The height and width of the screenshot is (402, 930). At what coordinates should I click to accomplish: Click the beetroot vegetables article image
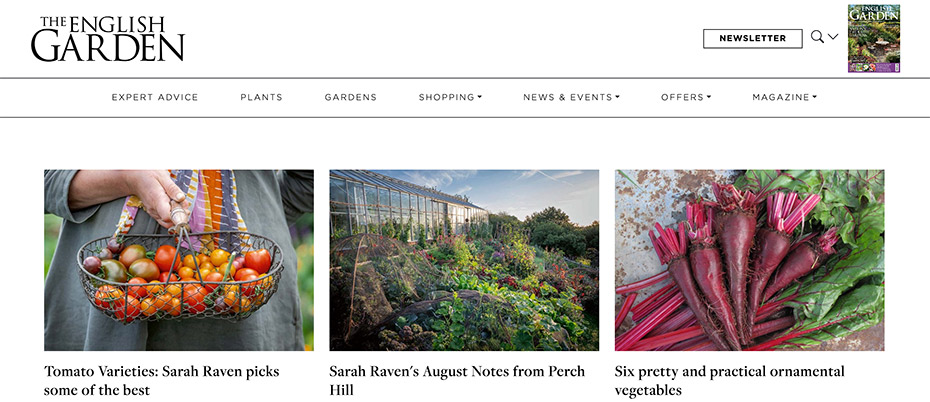coord(749,260)
